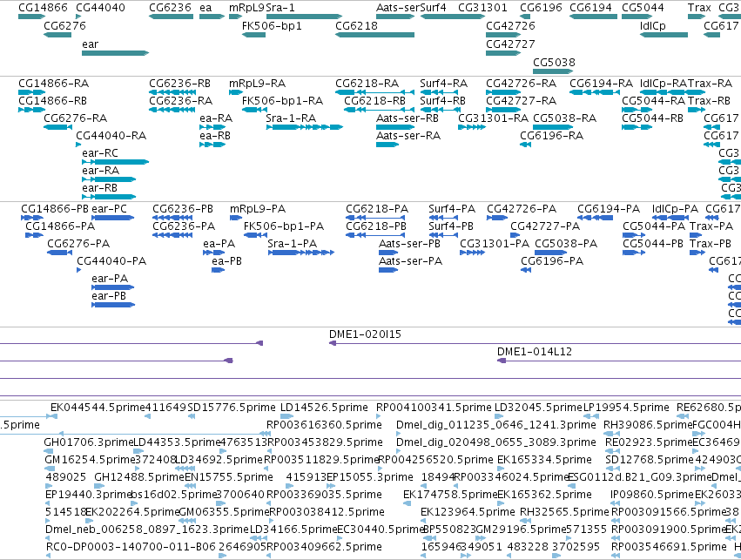Click the Trax-RB transcript label

709,101
